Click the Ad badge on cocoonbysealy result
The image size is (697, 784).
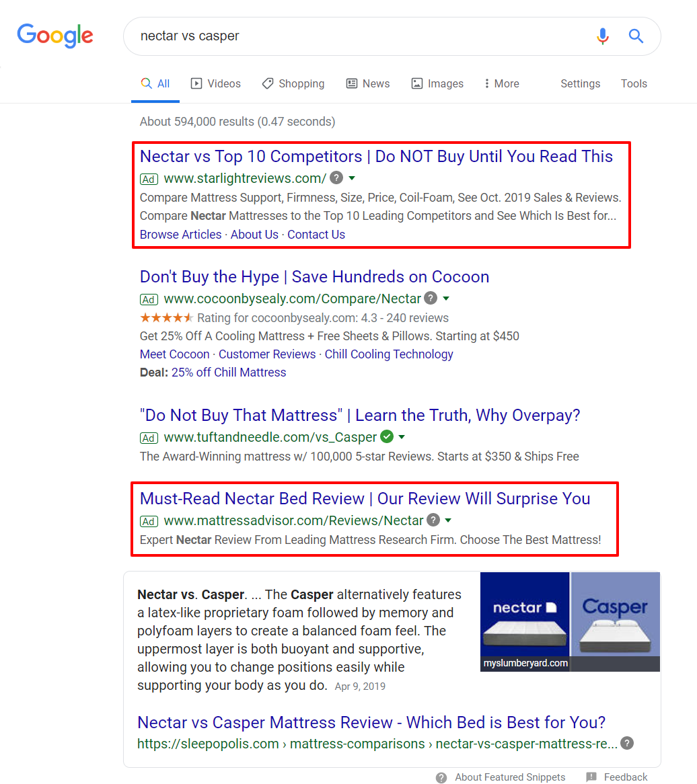pos(149,299)
